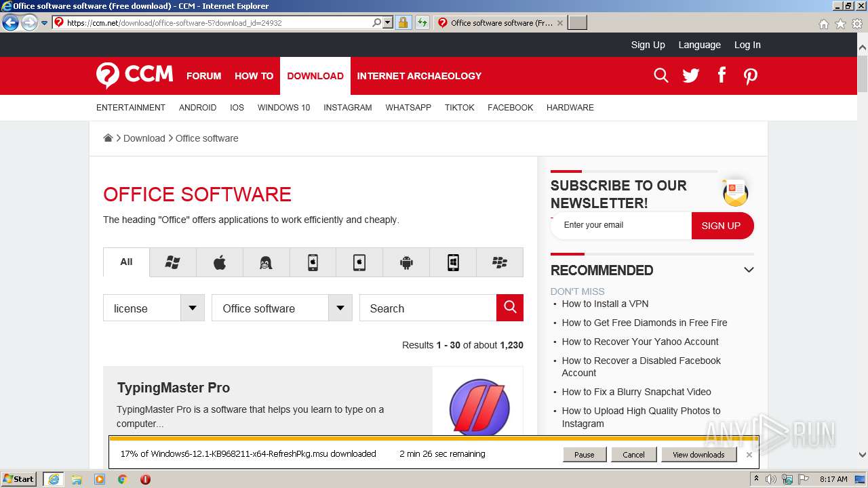Click View downloads button

698,454
